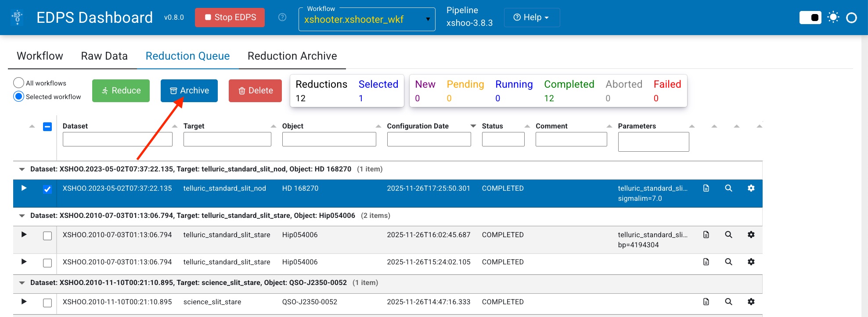The width and height of the screenshot is (868, 317).
Task: Uncheck the HD 168270 reduction checkbox
Action: pyautogui.click(x=47, y=189)
